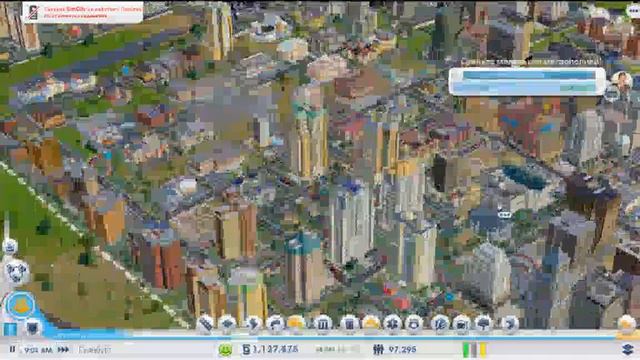
Task: Open the budget showing 1,127,875 simoleons
Action: pyautogui.click(x=270, y=349)
